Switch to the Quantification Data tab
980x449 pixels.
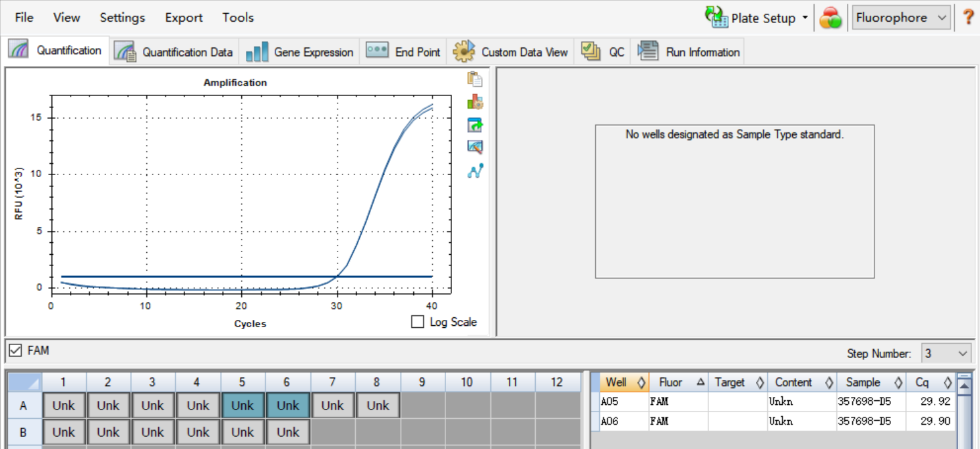(x=174, y=52)
